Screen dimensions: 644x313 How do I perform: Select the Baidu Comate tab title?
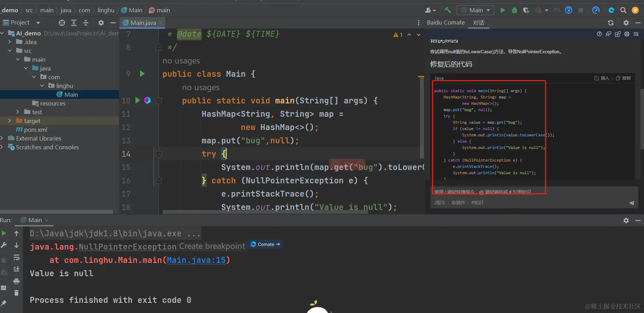point(446,22)
